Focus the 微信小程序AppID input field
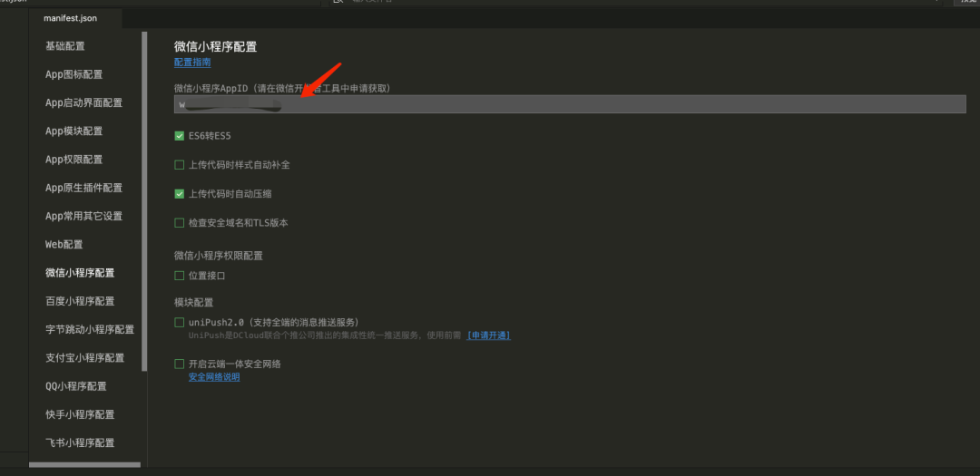980x476 pixels. (570, 104)
